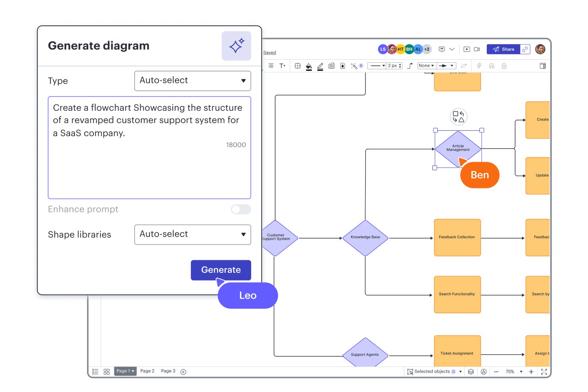Open the comments icon
Screen dimensions: 588x392
(442, 49)
